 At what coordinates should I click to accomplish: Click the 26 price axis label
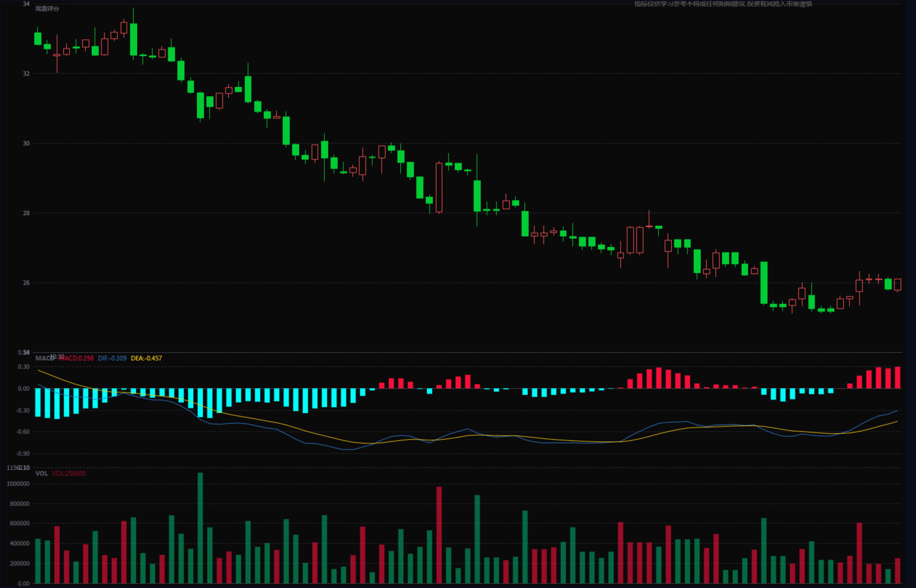click(26, 283)
